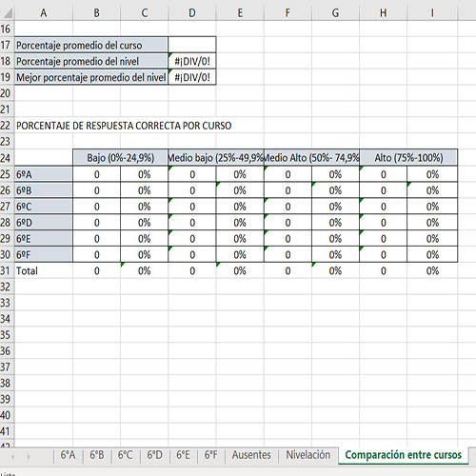Click the Alto (75%-100%) header cell
The image size is (476, 476).
[408, 158]
